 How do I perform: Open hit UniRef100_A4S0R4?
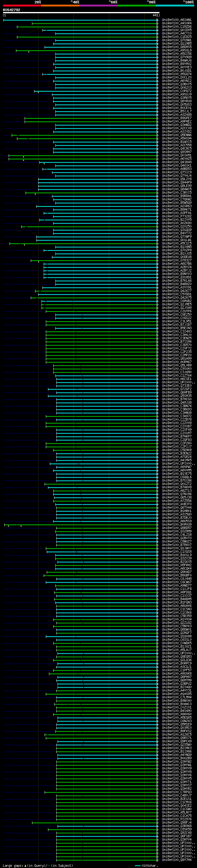click(x=177, y=23)
